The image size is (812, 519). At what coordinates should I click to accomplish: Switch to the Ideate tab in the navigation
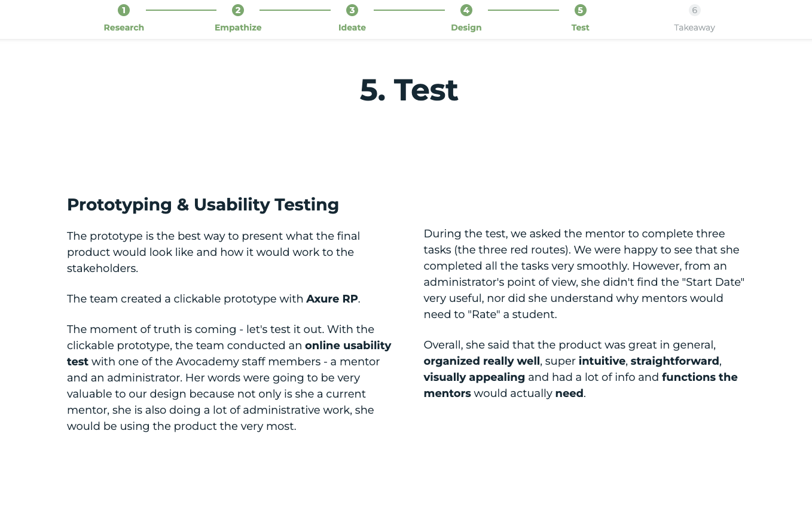tap(352, 28)
